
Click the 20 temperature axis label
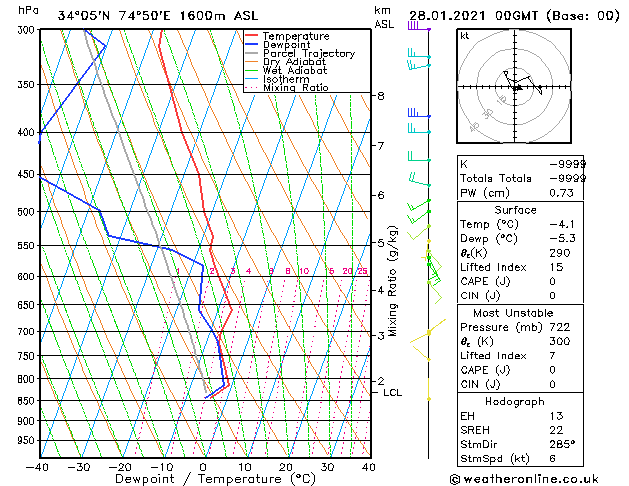coord(286,467)
